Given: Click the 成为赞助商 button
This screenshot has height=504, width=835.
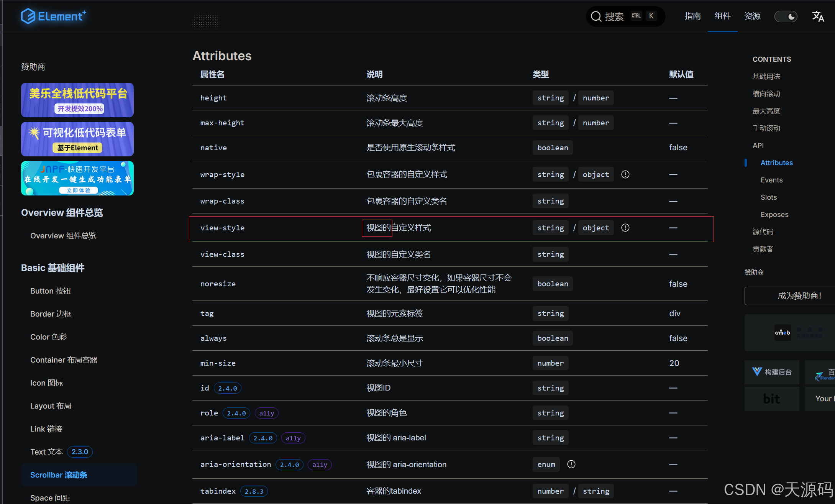Looking at the screenshot, I should coord(789,296).
